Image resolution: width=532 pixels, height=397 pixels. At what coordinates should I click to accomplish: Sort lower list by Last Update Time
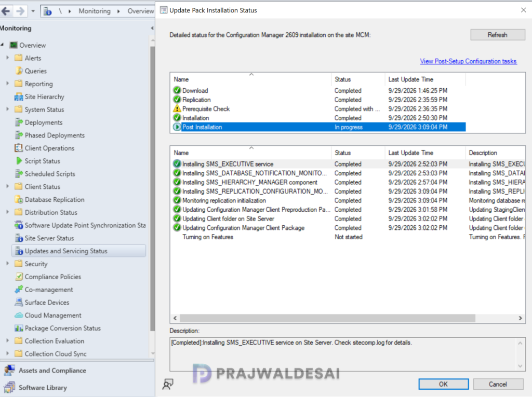tap(425, 153)
